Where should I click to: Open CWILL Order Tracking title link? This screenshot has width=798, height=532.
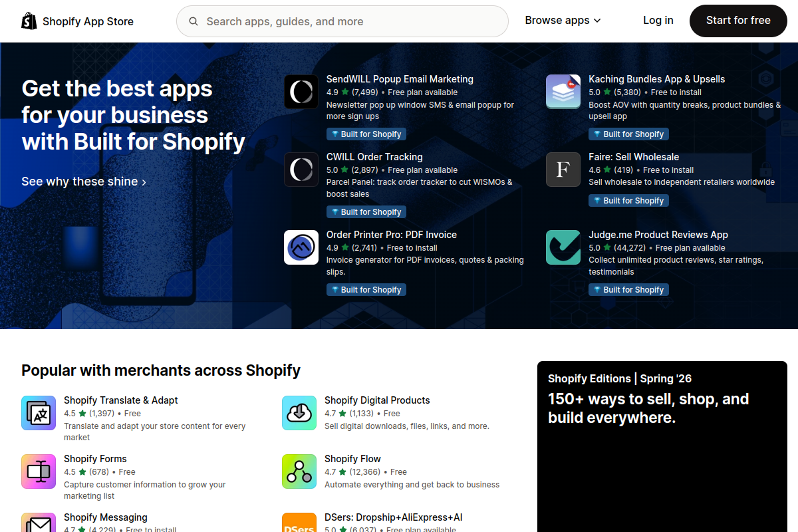click(x=374, y=157)
